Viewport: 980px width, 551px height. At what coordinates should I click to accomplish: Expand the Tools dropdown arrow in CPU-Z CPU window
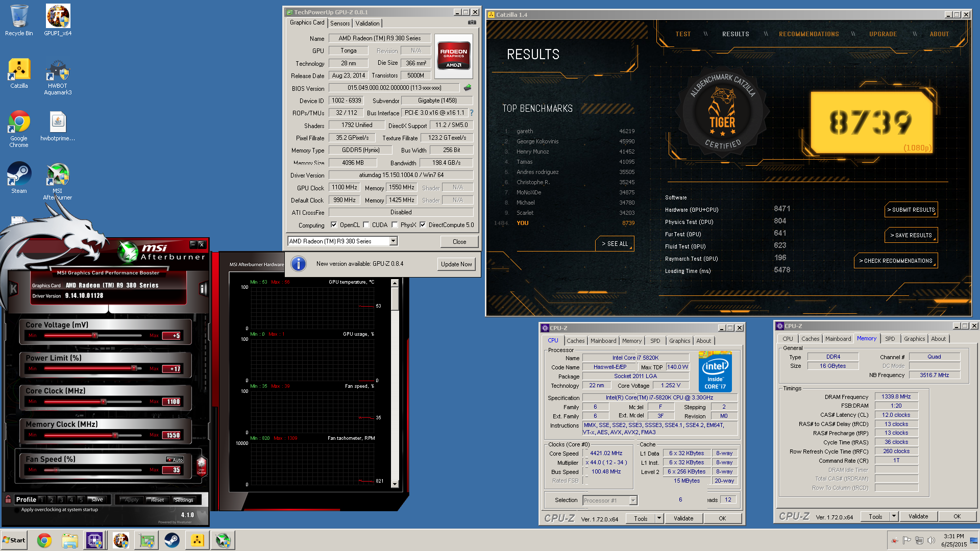[x=659, y=518]
